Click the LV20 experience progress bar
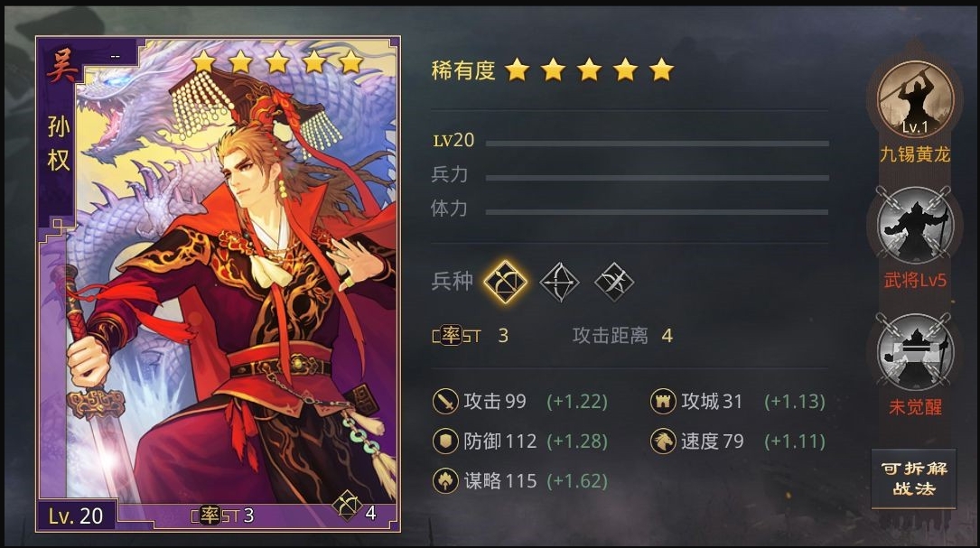980x548 pixels. pyautogui.click(x=658, y=144)
